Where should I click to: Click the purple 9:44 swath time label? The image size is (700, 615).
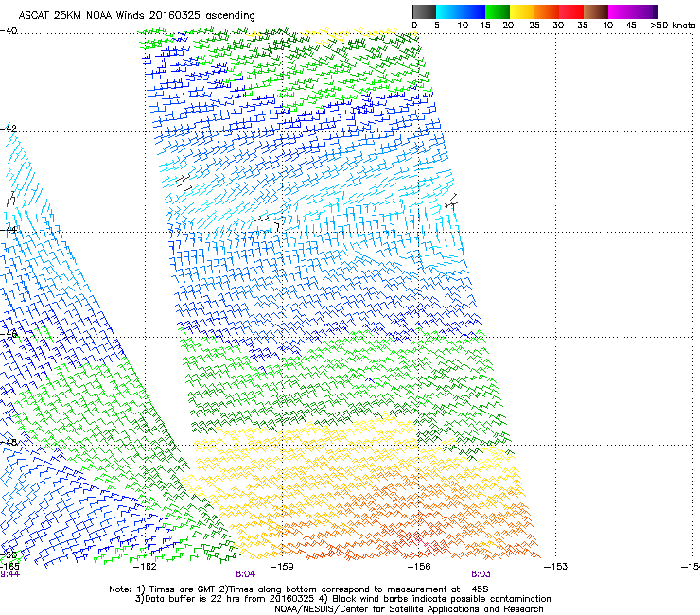point(9,574)
